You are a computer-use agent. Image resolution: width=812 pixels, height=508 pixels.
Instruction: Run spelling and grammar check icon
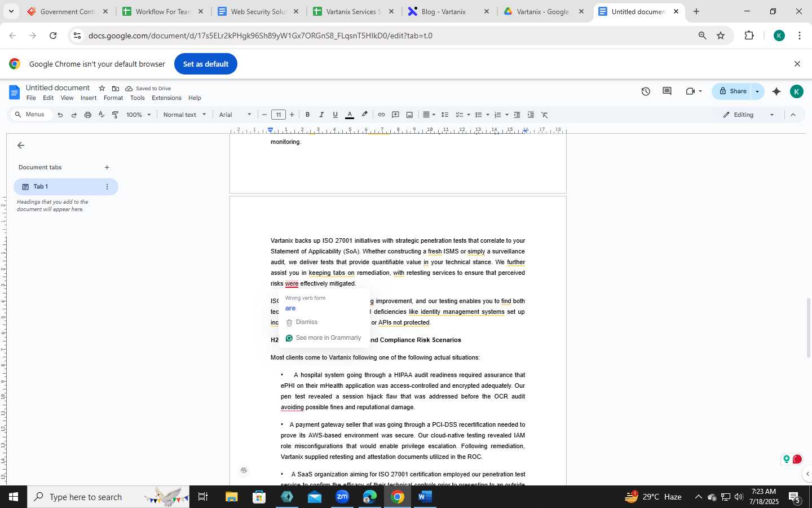101,115
